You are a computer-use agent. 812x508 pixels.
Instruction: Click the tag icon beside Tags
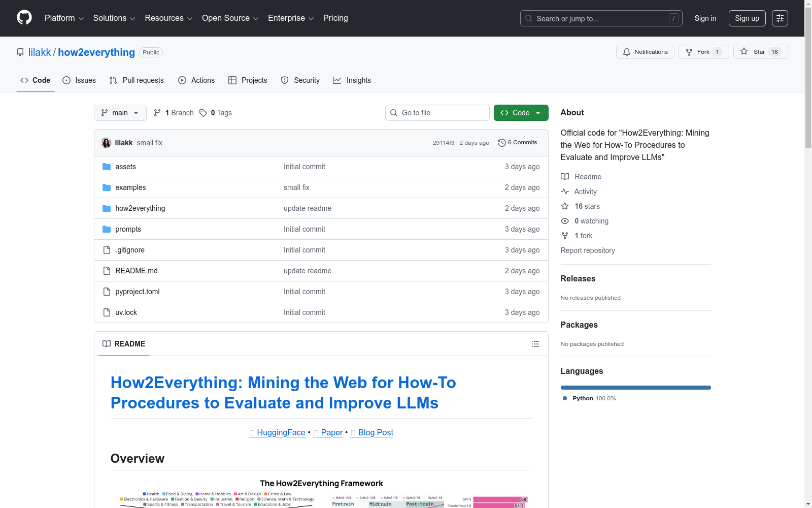tap(203, 113)
